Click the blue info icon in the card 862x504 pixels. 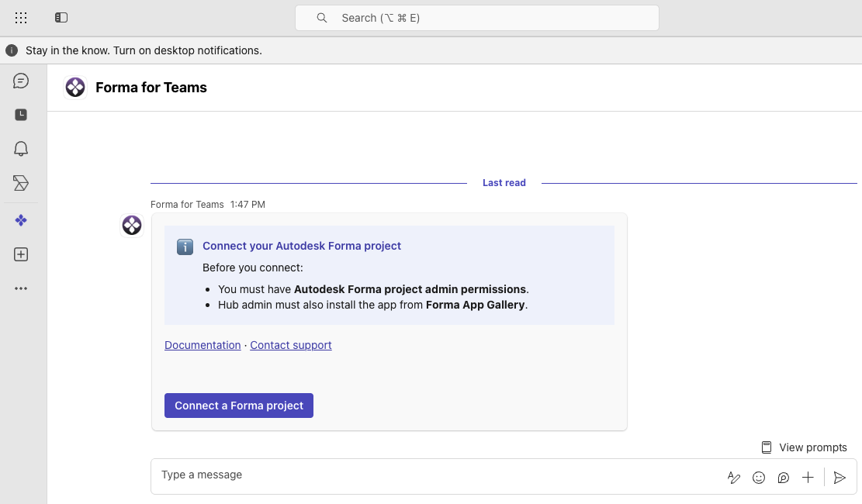pos(185,247)
